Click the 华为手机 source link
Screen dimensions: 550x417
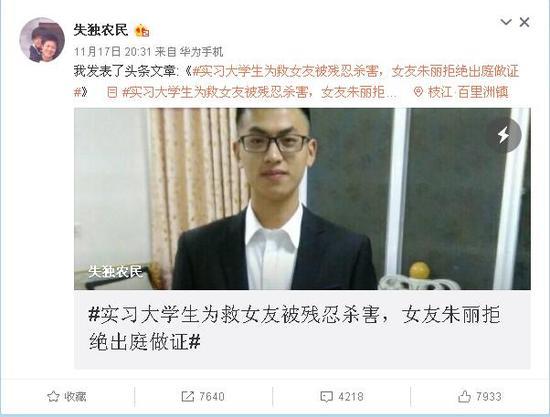tap(201, 52)
